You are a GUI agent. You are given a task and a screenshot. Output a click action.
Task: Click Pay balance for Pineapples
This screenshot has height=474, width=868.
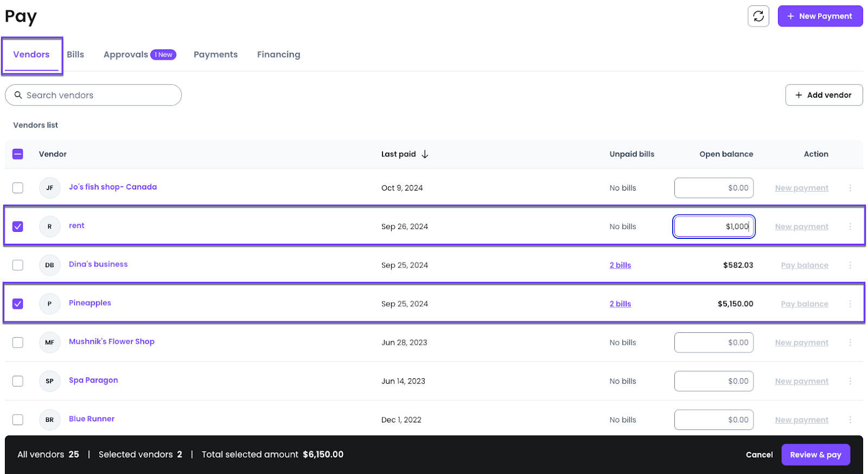(805, 304)
